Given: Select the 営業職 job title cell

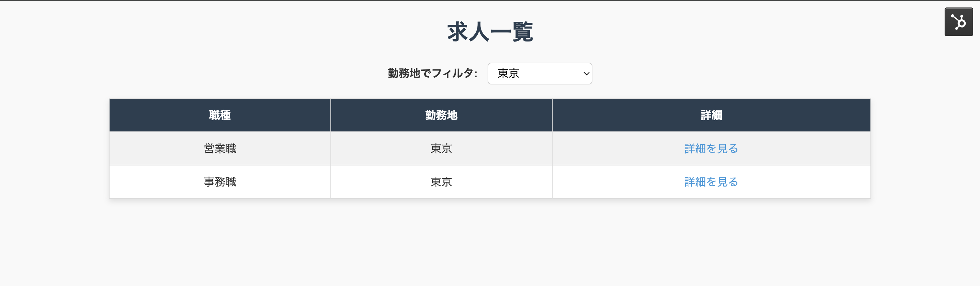Looking at the screenshot, I should (x=220, y=148).
